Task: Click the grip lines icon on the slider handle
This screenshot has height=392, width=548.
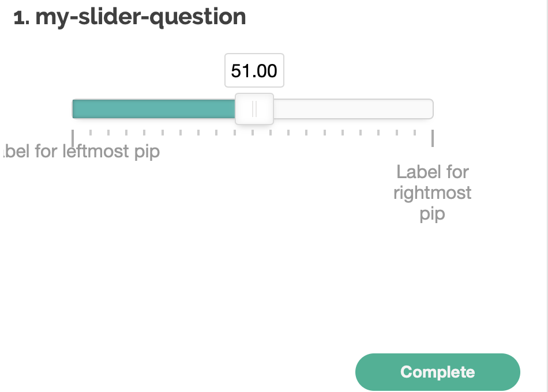Action: pos(254,108)
